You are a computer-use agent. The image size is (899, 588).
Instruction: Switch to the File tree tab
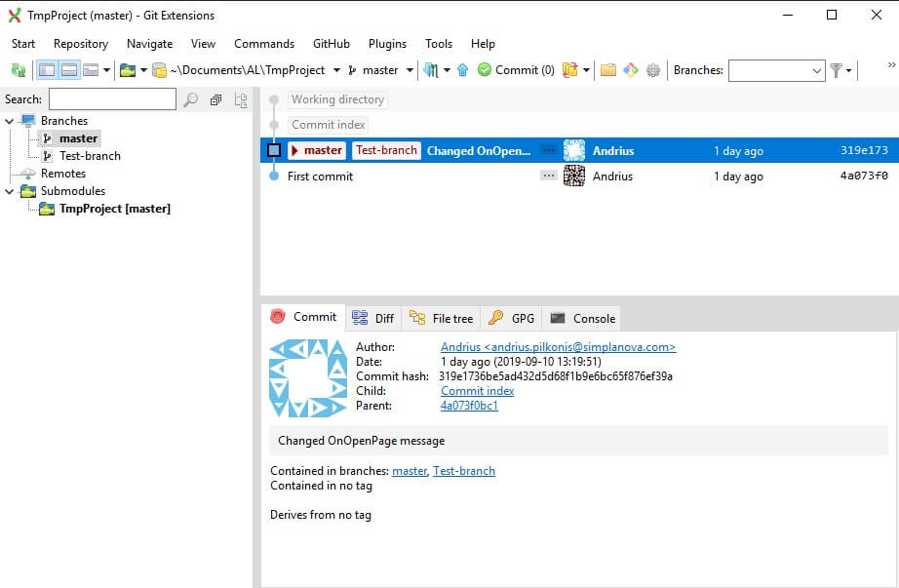point(442,319)
